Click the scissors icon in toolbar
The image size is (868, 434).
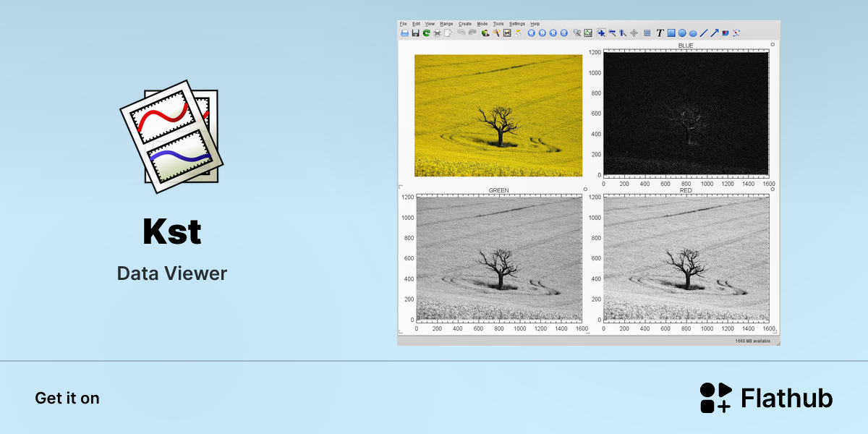click(x=576, y=33)
